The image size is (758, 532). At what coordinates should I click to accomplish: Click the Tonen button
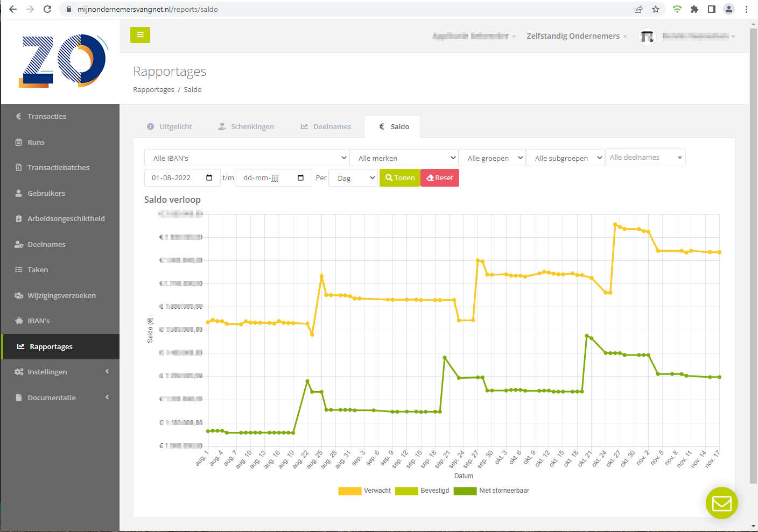click(399, 178)
